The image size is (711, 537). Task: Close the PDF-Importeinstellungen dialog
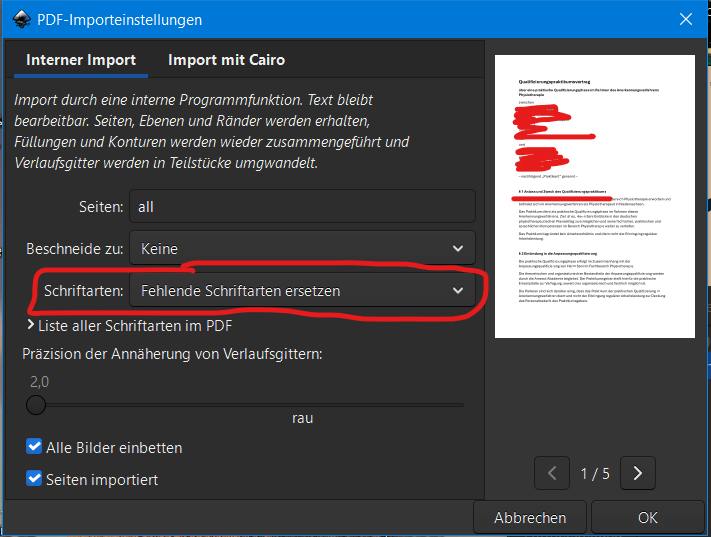click(x=686, y=19)
